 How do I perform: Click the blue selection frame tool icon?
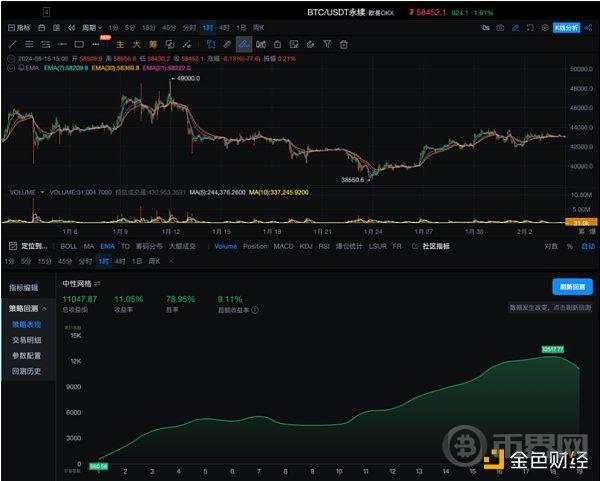(x=211, y=44)
